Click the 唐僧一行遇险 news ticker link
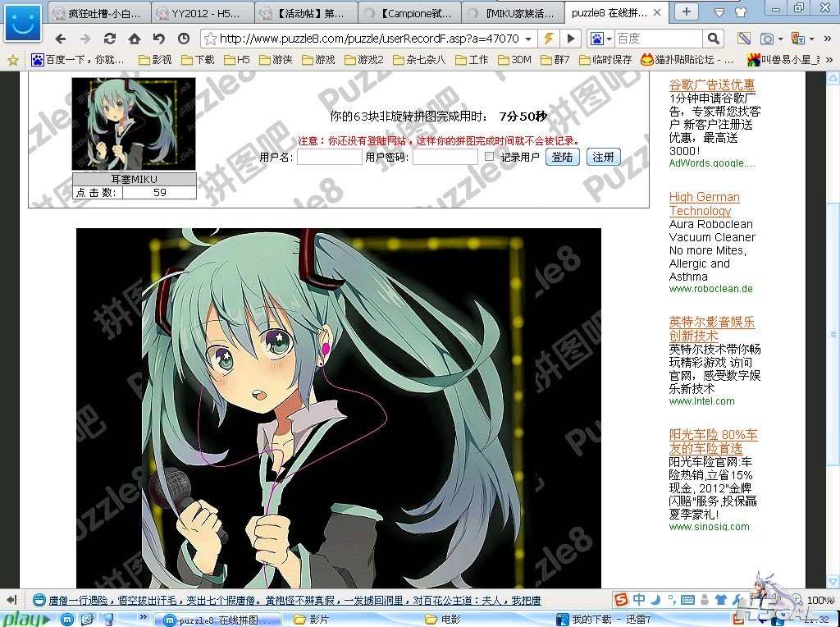The height and width of the screenshot is (627, 840). [x=294, y=600]
